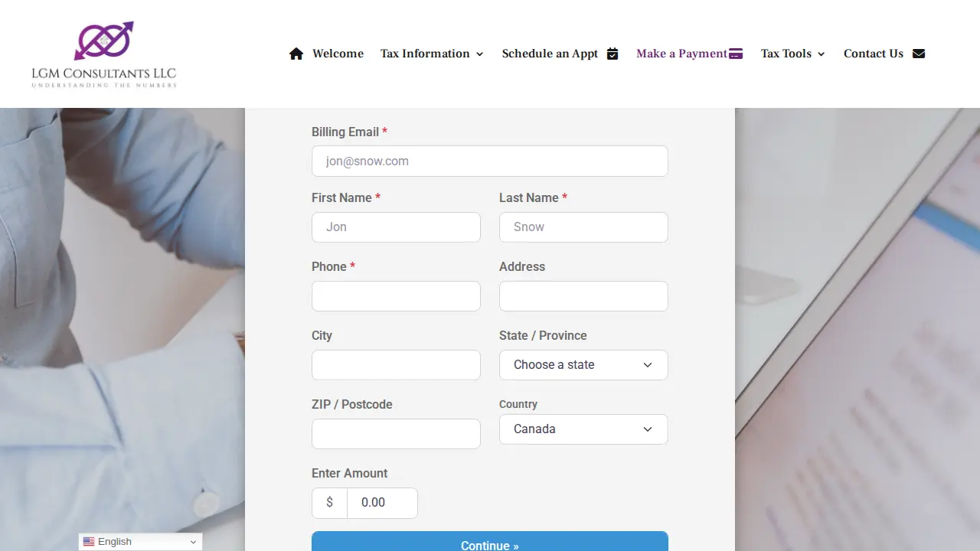Viewport: 980px width, 551px height.
Task: Open the Tax Information menu
Action: tap(425, 54)
